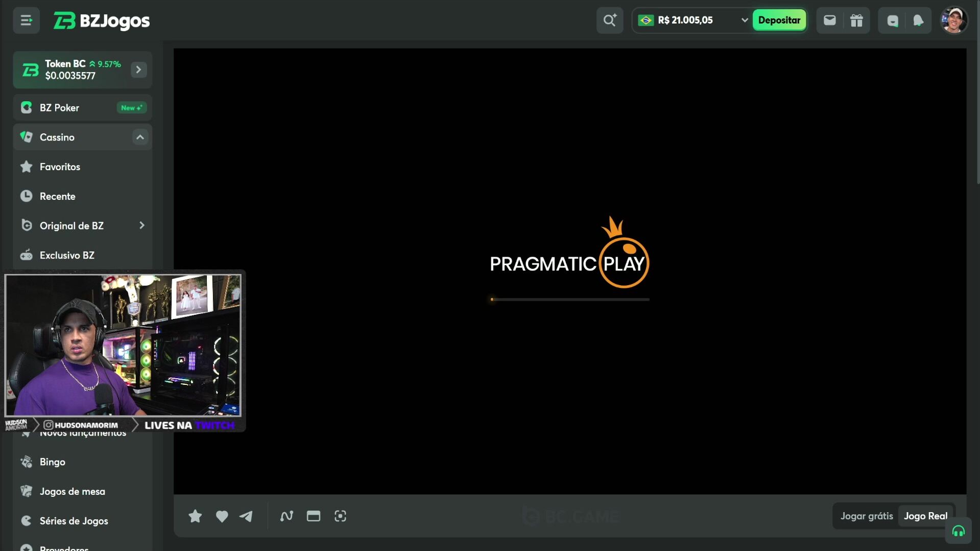Open the Bingo category
This screenshot has width=980, height=551.
coord(83,462)
